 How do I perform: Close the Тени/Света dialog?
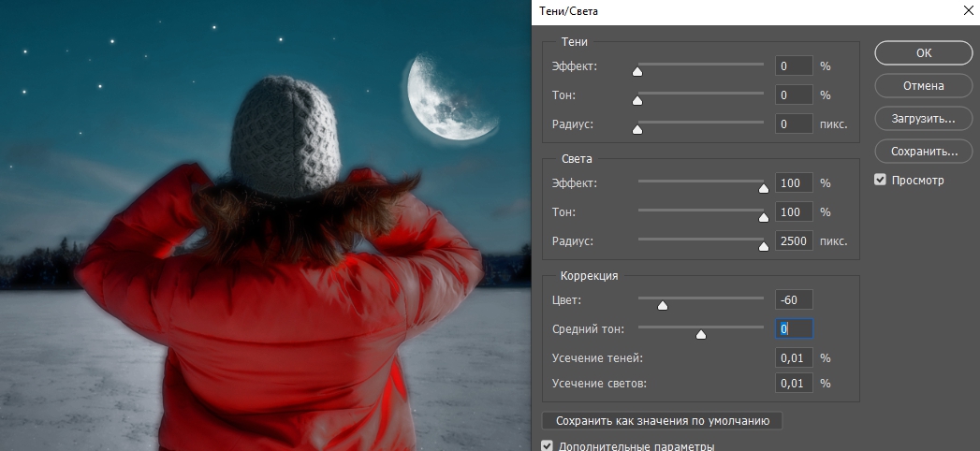click(x=967, y=11)
